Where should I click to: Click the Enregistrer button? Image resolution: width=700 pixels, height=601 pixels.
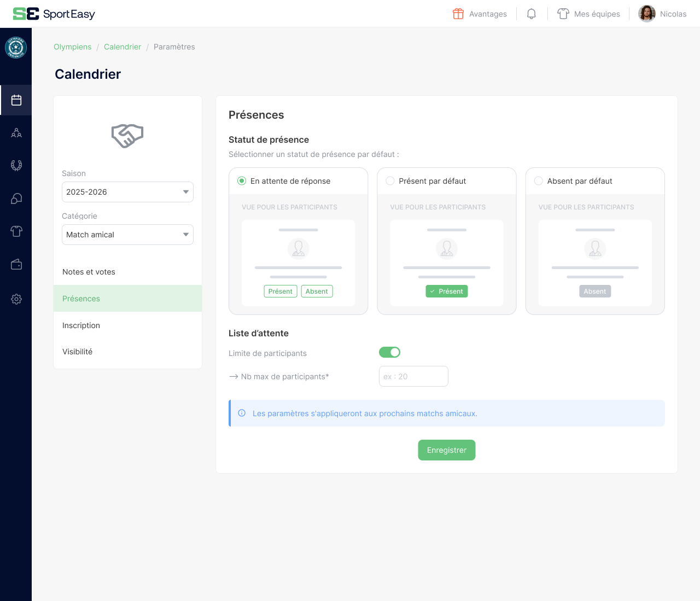(446, 450)
